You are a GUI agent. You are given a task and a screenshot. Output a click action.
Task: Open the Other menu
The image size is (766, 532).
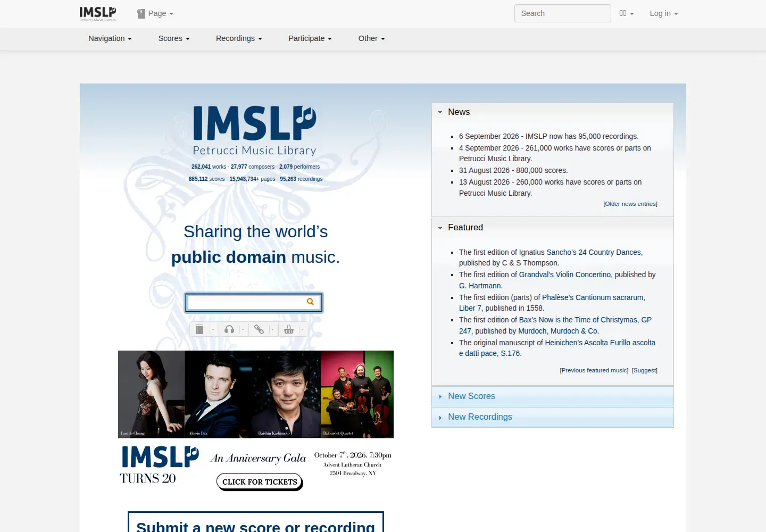pyautogui.click(x=371, y=38)
